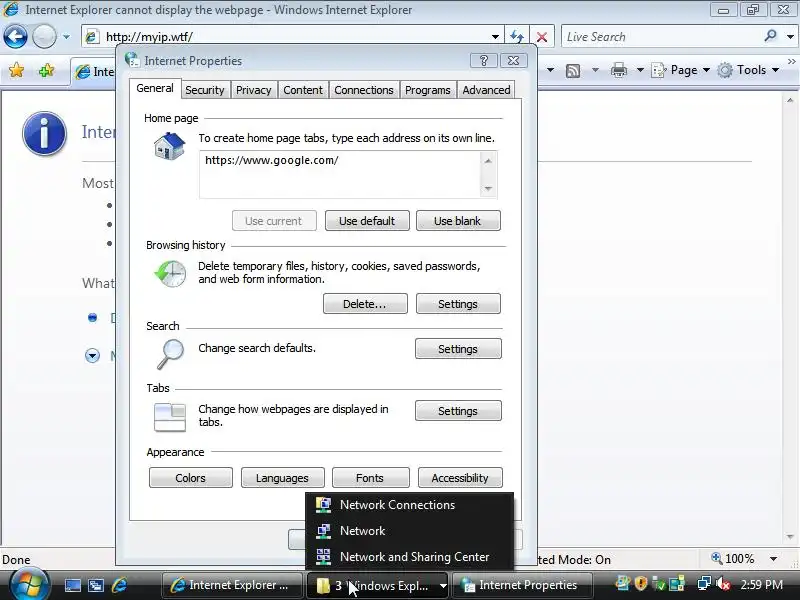The width and height of the screenshot is (800, 600).
Task: Click Switch between windows quick launch icon
Action: (x=95, y=585)
